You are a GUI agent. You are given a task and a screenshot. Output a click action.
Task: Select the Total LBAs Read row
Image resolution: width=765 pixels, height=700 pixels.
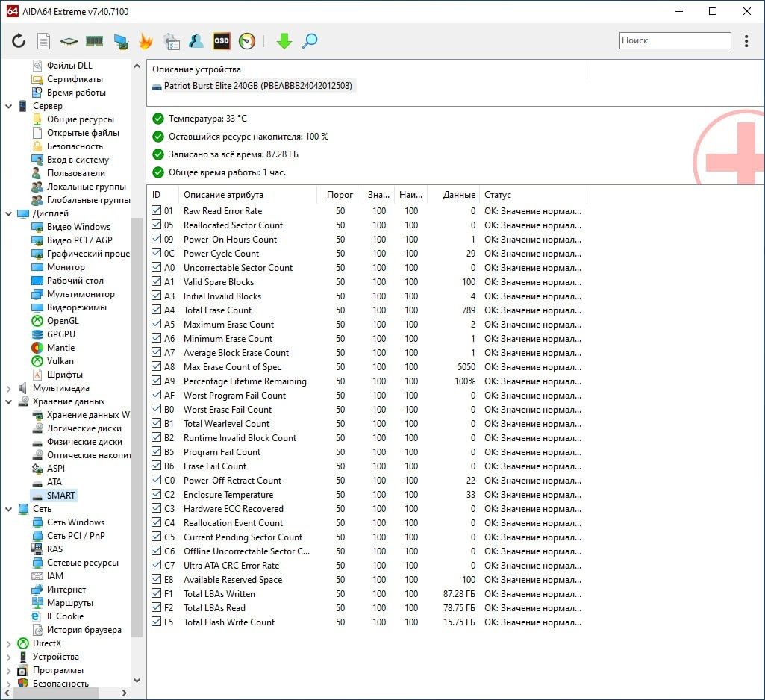(367, 607)
